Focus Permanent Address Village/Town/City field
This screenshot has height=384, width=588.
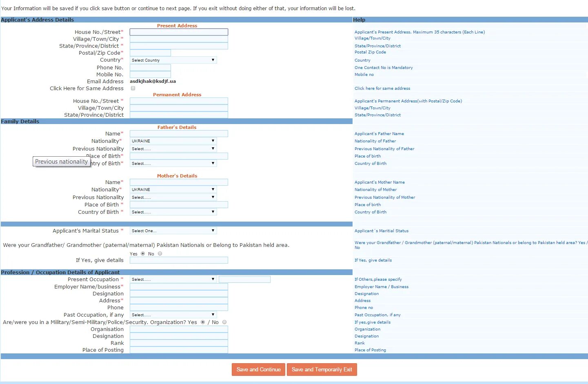[179, 108]
